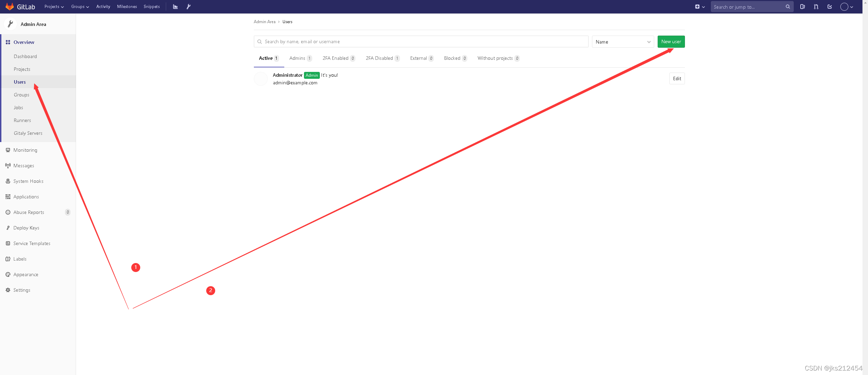Open Activity in the top navbar

tap(103, 7)
